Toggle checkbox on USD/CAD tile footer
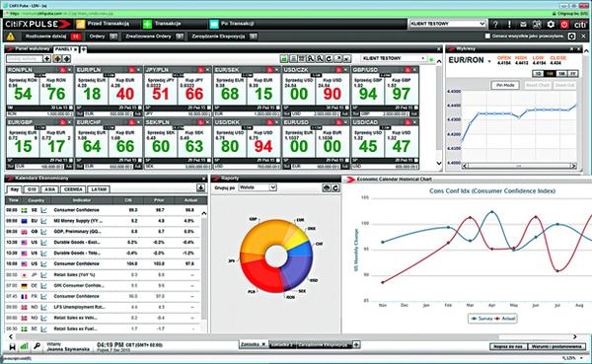The height and width of the screenshot is (364, 592). coord(416,160)
